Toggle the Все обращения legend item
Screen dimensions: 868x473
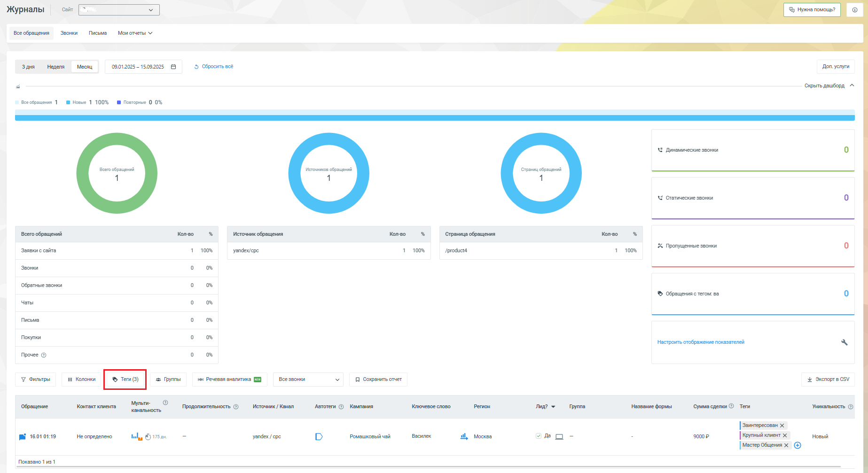tap(36, 102)
